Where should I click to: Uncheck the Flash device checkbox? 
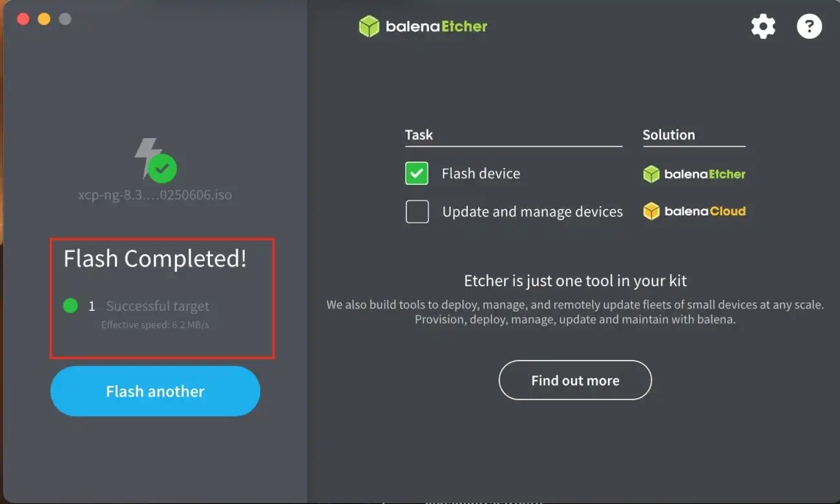click(x=417, y=173)
